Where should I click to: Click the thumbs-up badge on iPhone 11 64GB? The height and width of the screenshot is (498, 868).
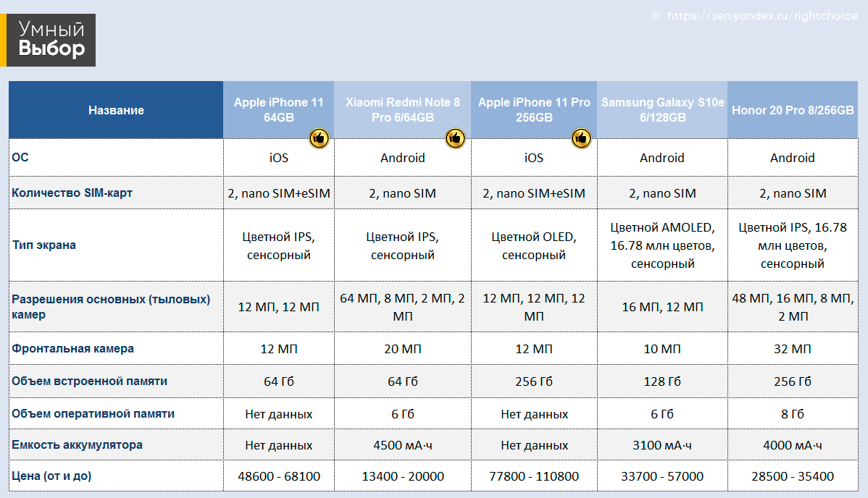pos(319,138)
